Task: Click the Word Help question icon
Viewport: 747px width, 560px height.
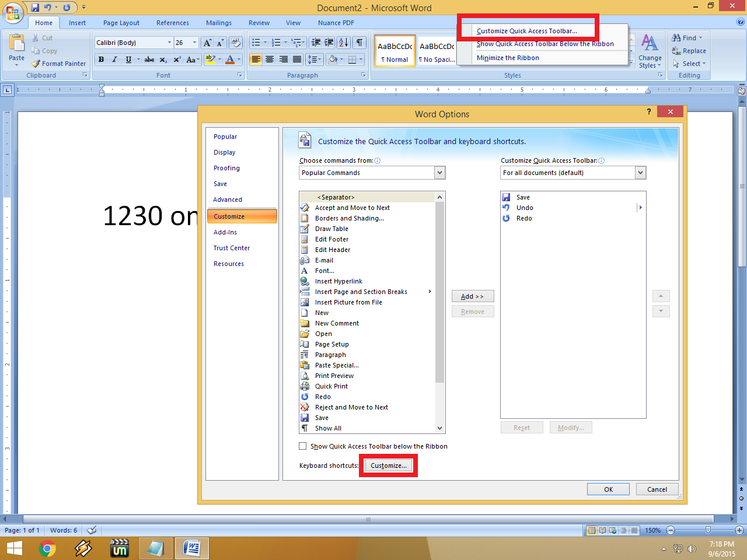Action: coord(741,22)
